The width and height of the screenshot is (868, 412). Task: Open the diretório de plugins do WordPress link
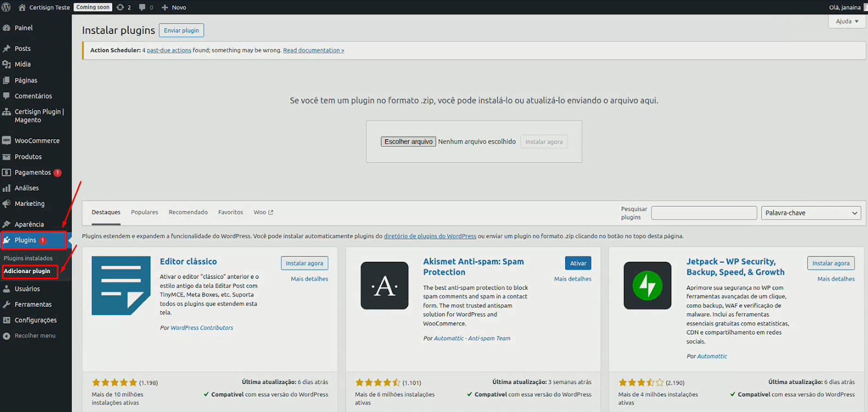(x=430, y=236)
